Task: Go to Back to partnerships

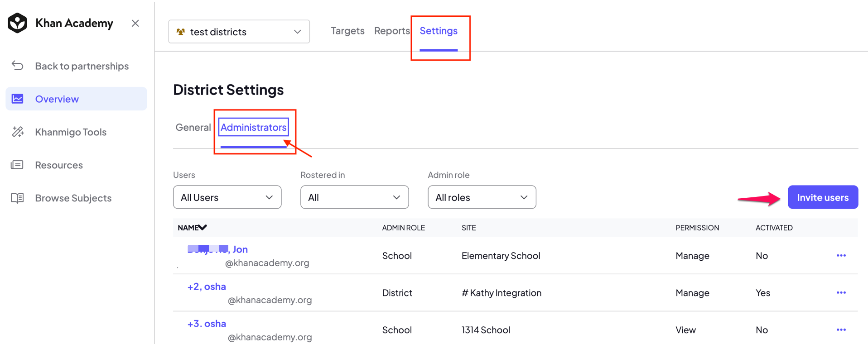Action: tap(82, 66)
